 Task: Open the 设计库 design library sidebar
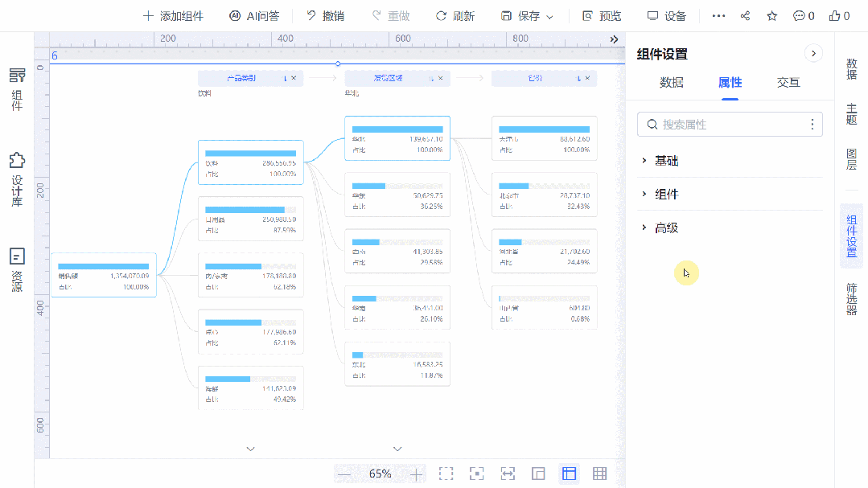(x=17, y=180)
